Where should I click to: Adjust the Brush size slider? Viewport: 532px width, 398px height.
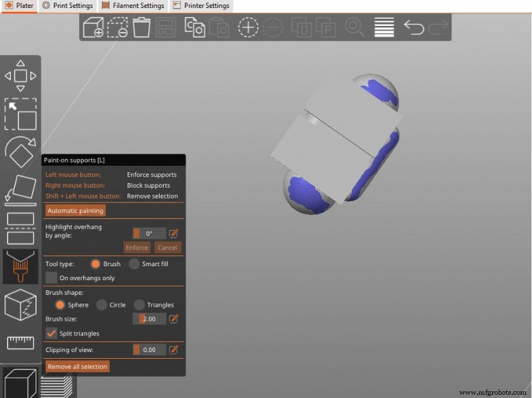coord(149,319)
